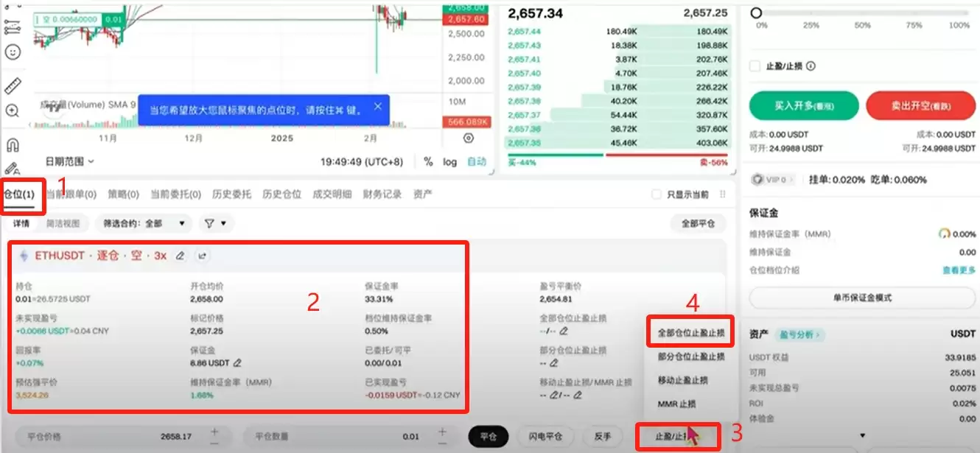
Task: Toggle the log price scale
Action: (x=449, y=161)
